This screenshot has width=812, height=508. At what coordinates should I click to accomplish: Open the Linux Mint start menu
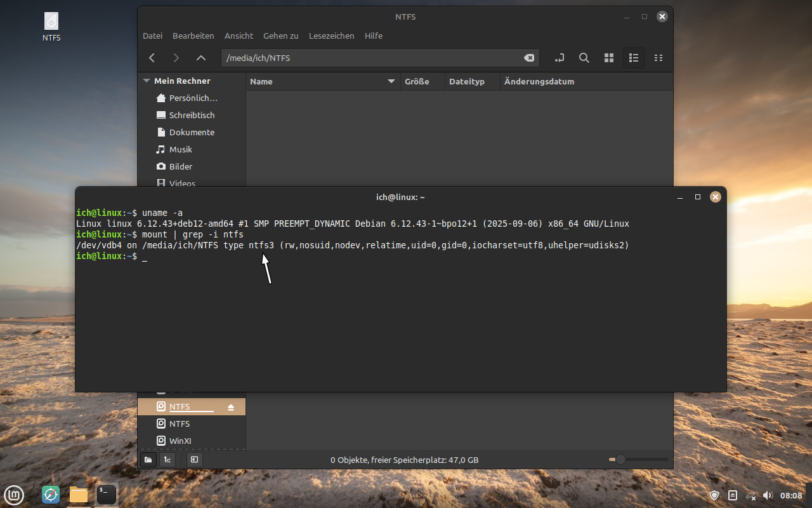coord(14,494)
